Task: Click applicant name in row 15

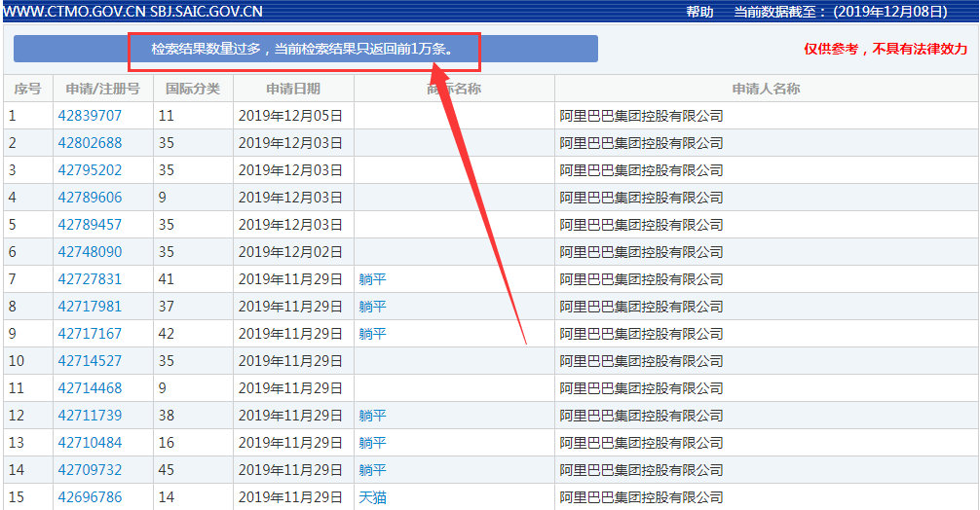Action: click(641, 497)
